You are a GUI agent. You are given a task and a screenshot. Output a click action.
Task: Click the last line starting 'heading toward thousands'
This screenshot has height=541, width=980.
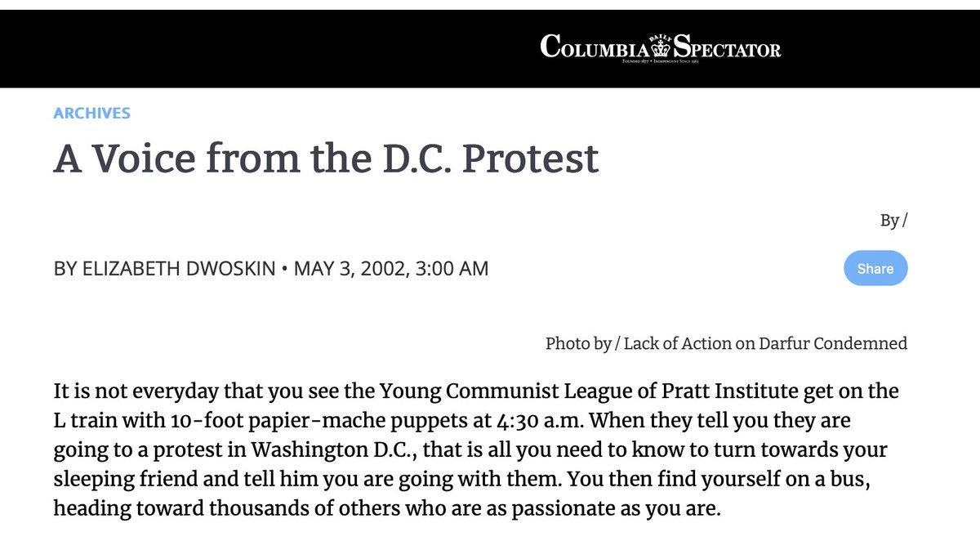tap(386, 508)
